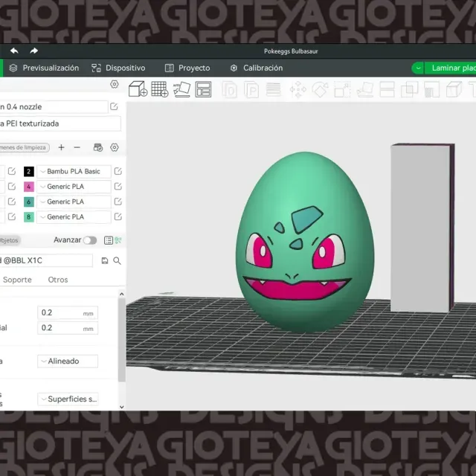
Task: Expand the arrow beside Laminar placa
Action: click(418, 68)
